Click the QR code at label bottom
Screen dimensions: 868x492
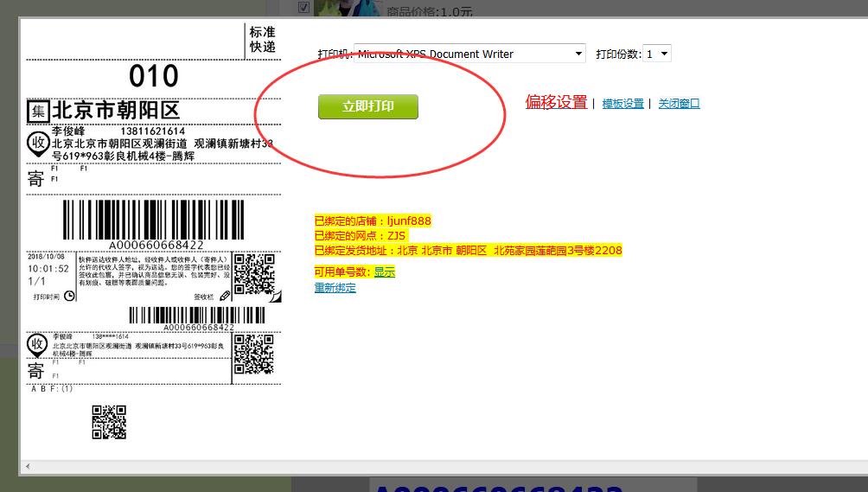click(x=109, y=422)
